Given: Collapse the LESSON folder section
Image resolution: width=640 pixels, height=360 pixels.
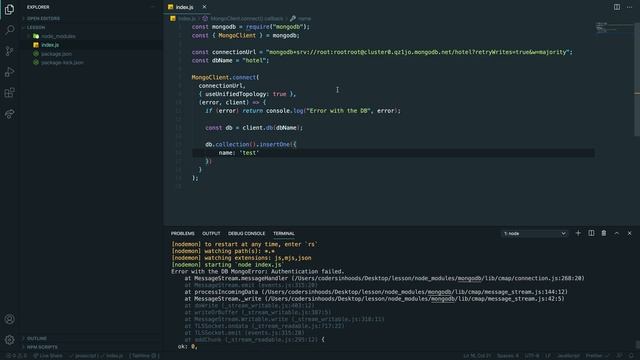Looking at the screenshot, I should [36, 27].
